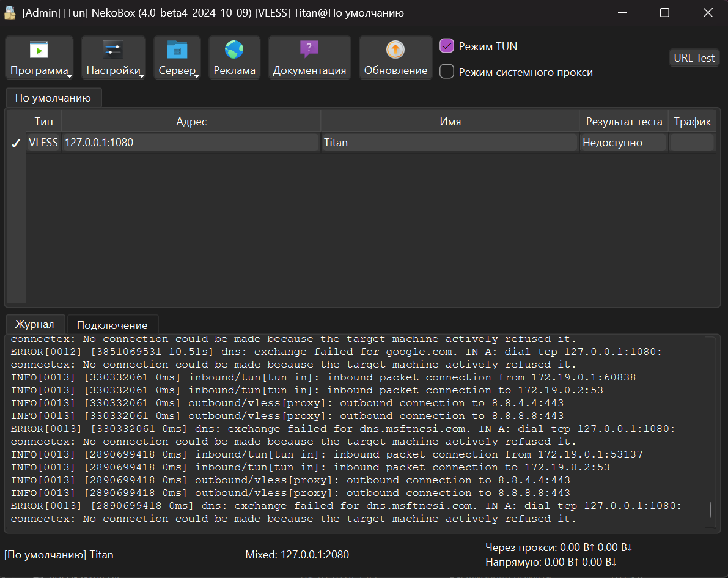Close the NekoBox window
The width and height of the screenshot is (728, 578).
708,13
